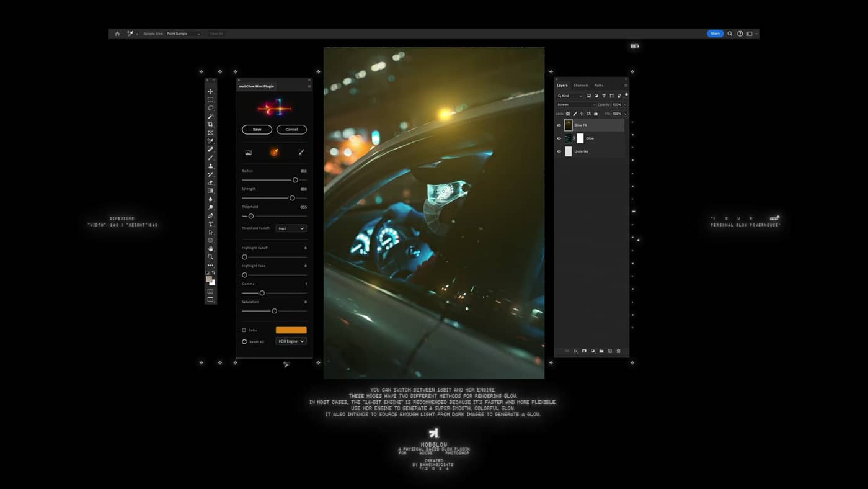Screen dimensions: 868x489
Task: Select the Move tool
Action: coord(210,91)
